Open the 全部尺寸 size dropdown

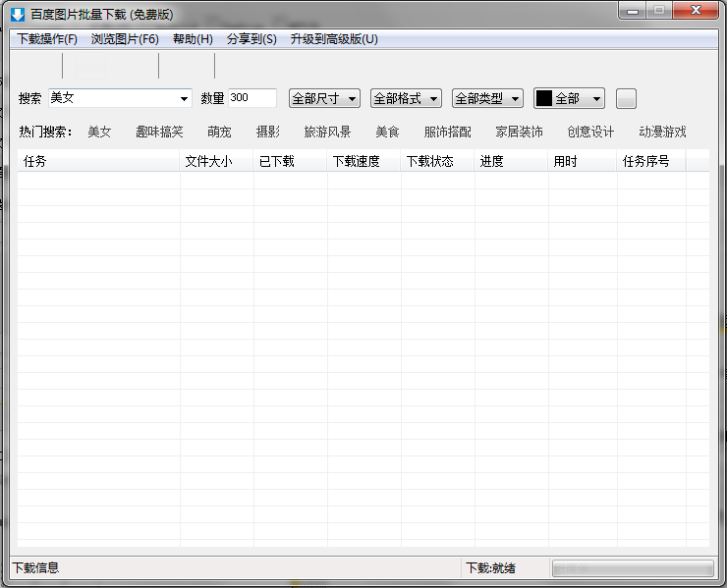(324, 99)
